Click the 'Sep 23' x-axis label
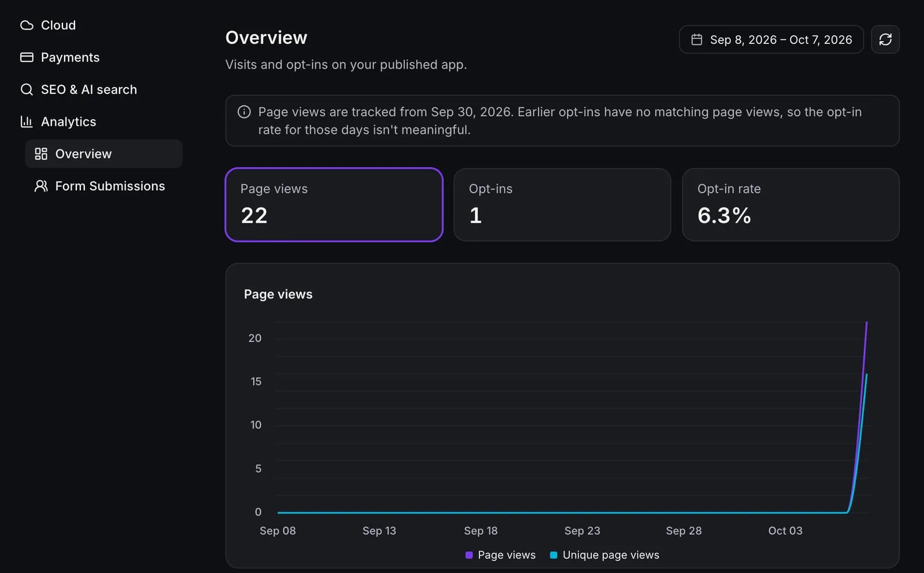Viewport: 924px width, 573px height. 582,531
